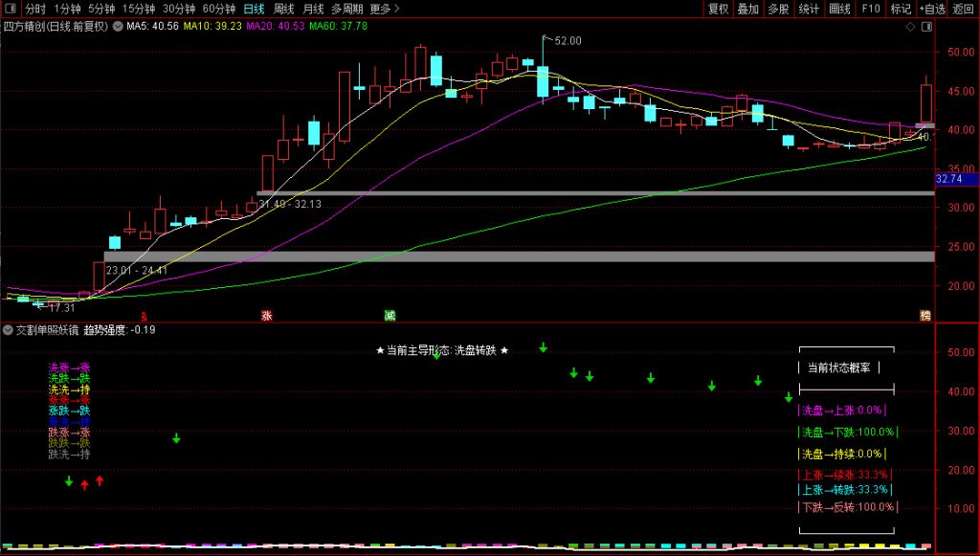Viewport: 980px width, 556px height.
Task: Click the orange 精 marker at bottom right
Action: coord(924,315)
